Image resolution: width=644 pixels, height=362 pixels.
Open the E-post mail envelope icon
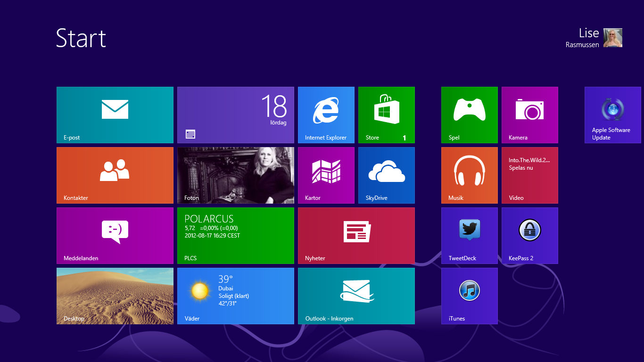(x=115, y=109)
